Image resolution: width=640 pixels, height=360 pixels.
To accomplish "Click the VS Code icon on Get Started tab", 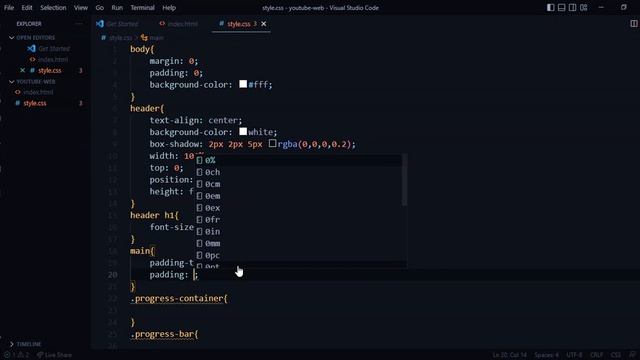I will (x=100, y=24).
